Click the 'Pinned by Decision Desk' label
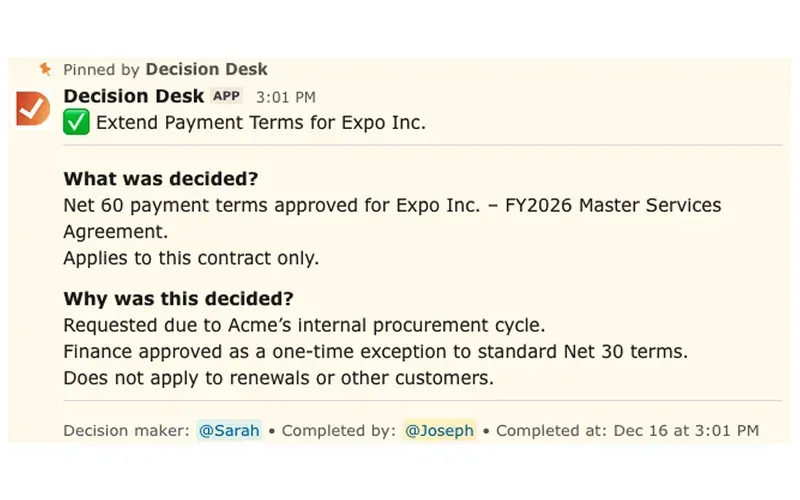This screenshot has width=800, height=500. pos(165,69)
